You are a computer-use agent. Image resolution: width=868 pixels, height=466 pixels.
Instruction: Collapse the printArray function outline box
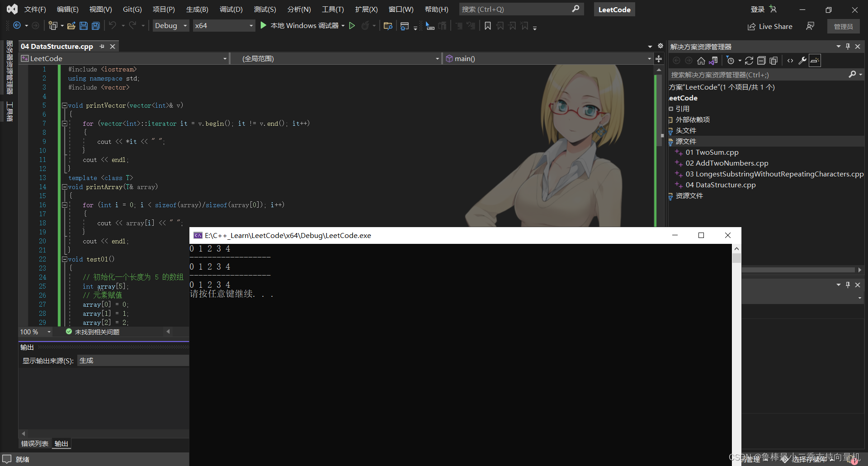click(65, 187)
